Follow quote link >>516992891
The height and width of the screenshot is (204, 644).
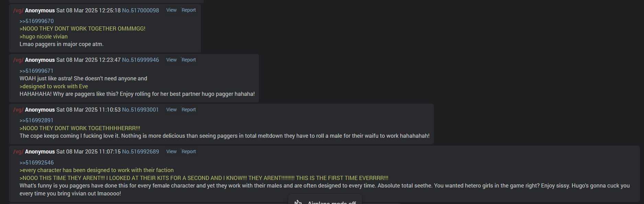pos(36,120)
